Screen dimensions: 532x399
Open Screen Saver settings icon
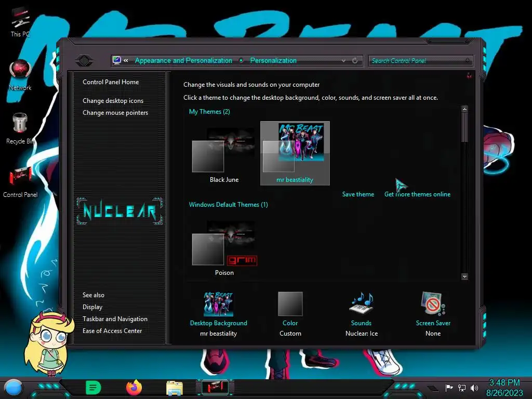click(x=433, y=303)
